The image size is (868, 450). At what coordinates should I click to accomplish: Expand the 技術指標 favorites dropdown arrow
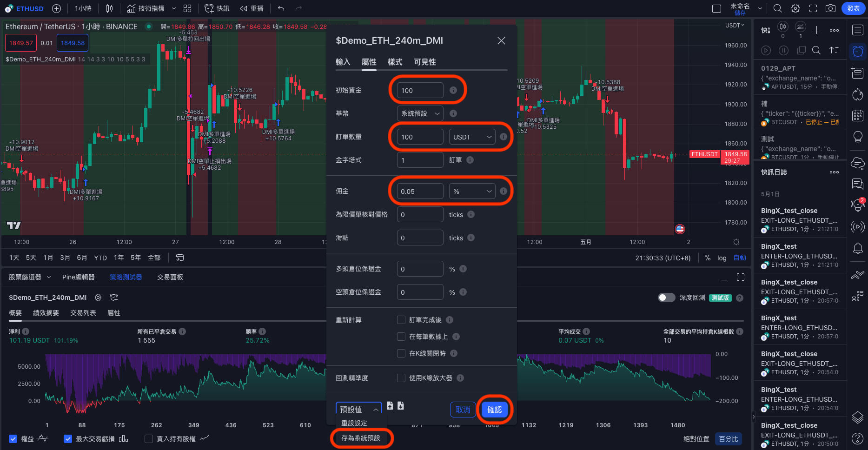174,8
